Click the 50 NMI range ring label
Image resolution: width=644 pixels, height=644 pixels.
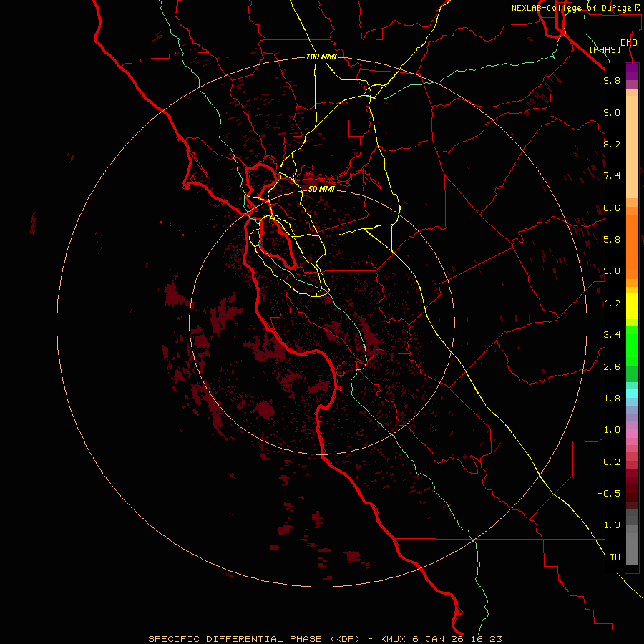point(321,189)
